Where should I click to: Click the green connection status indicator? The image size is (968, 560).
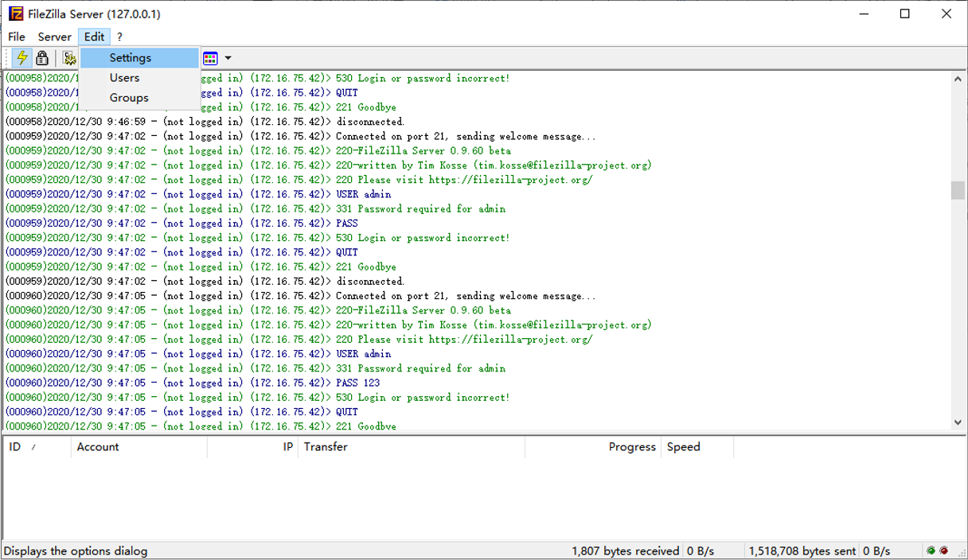930,550
